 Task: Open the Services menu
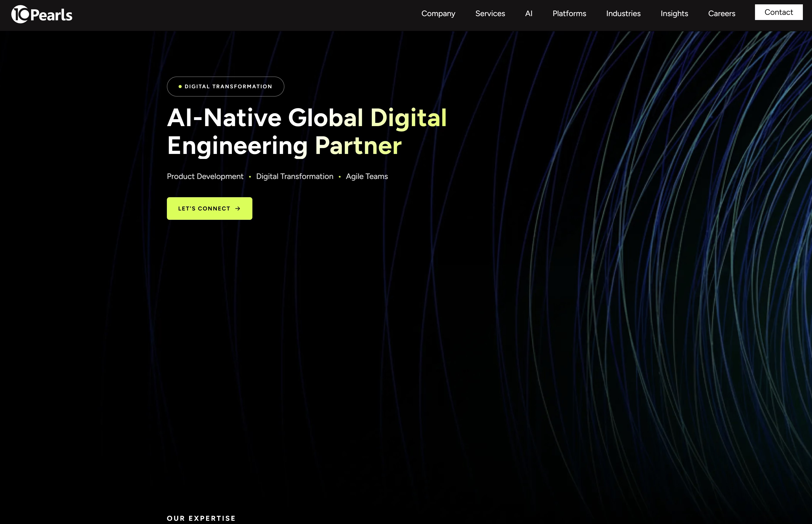coord(490,14)
